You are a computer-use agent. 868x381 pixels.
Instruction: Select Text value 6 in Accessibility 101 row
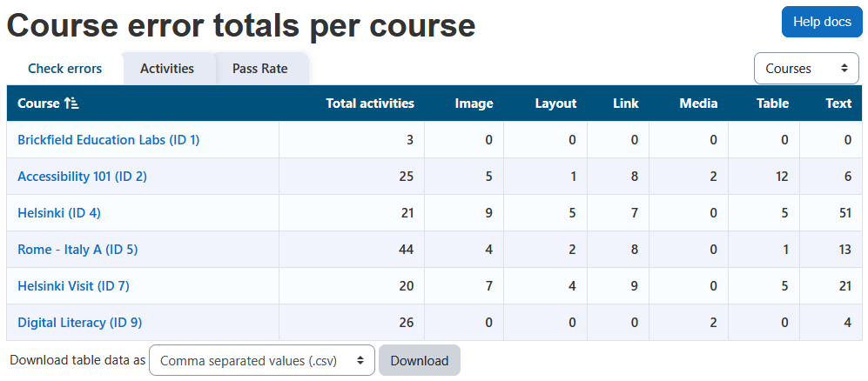coord(848,177)
